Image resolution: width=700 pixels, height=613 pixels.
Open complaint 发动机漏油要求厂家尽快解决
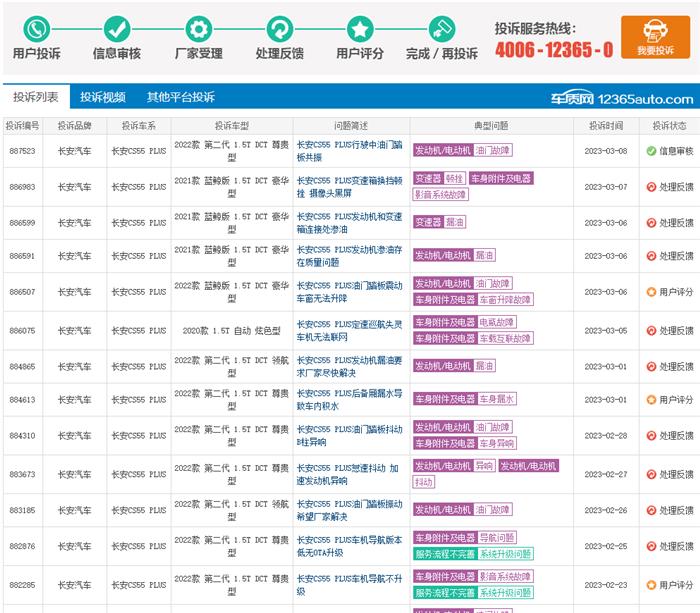coord(350,366)
